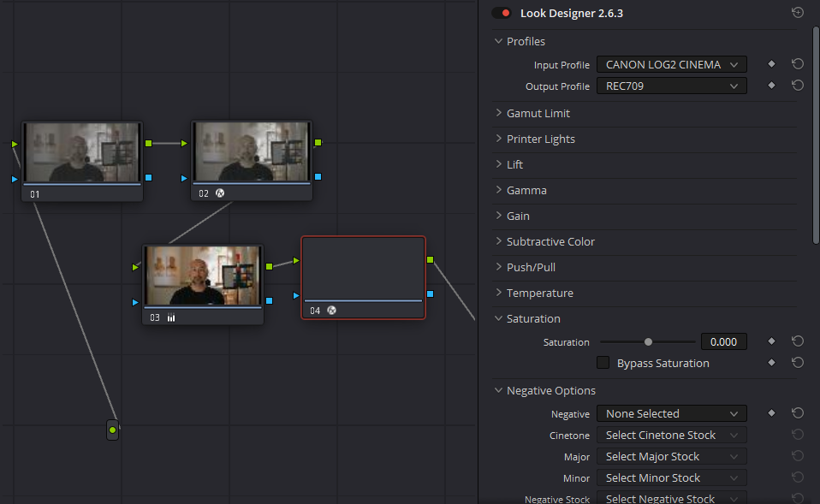Enable the Bypass Saturation checkbox
This screenshot has height=504, width=820.
pos(603,362)
